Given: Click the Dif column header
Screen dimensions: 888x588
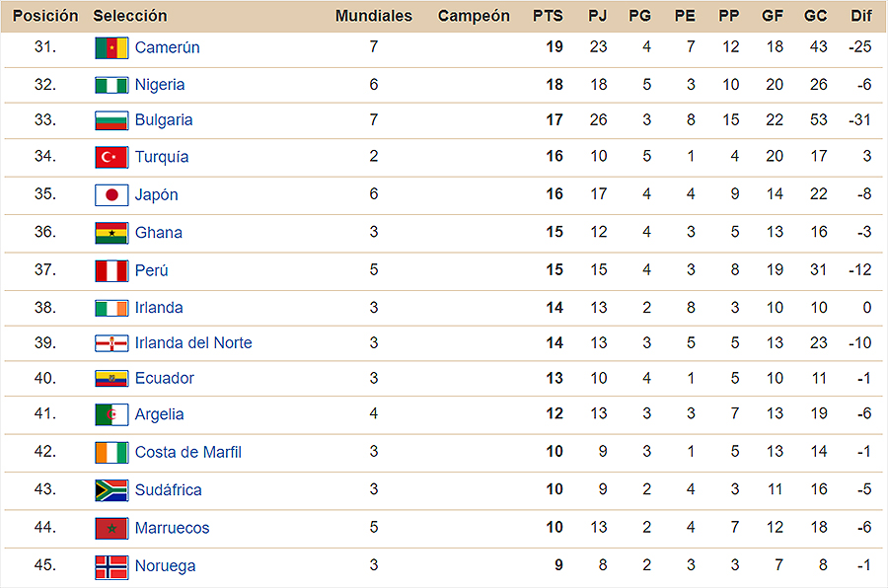Looking at the screenshot, I should (860, 16).
